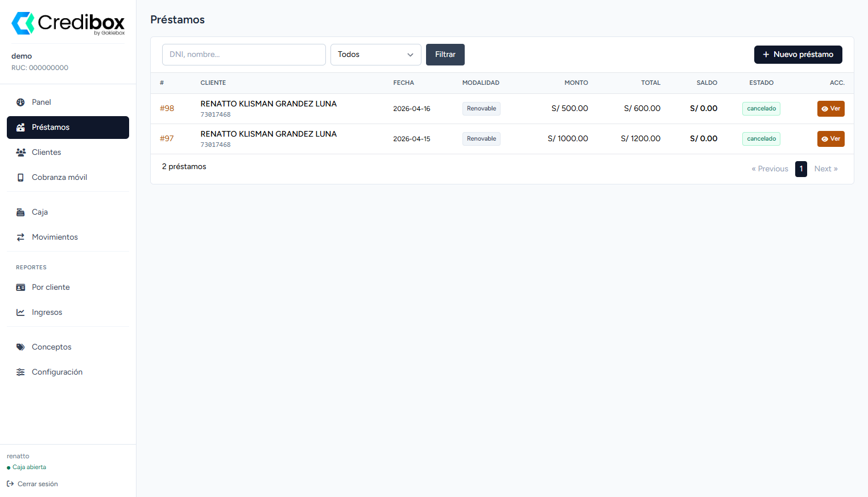Click the Préstamos page heading
The height and width of the screenshot is (497, 868).
click(x=177, y=20)
